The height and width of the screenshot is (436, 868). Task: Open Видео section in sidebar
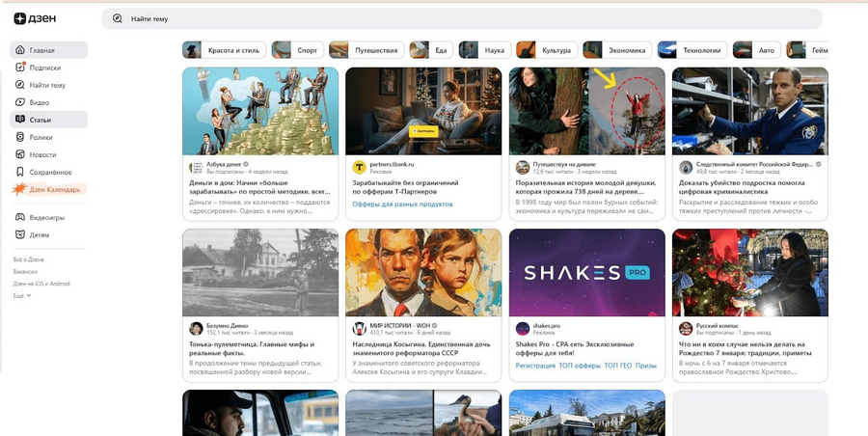pos(49,102)
